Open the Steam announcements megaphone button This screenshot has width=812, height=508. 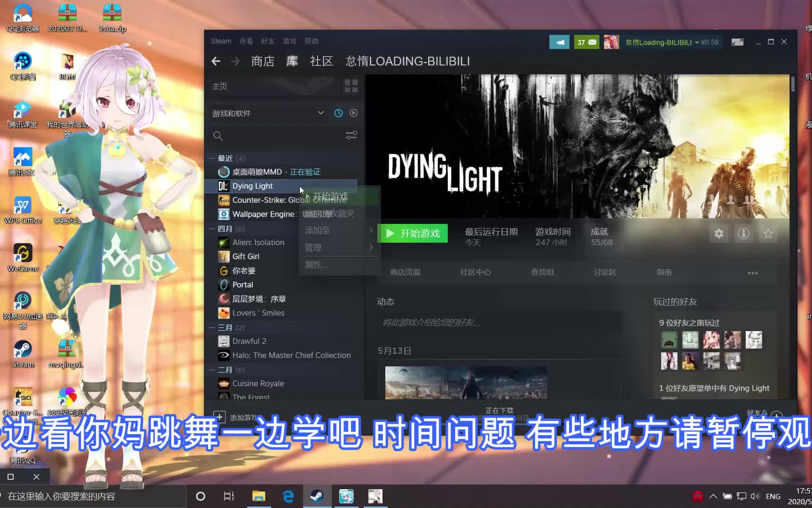point(559,42)
